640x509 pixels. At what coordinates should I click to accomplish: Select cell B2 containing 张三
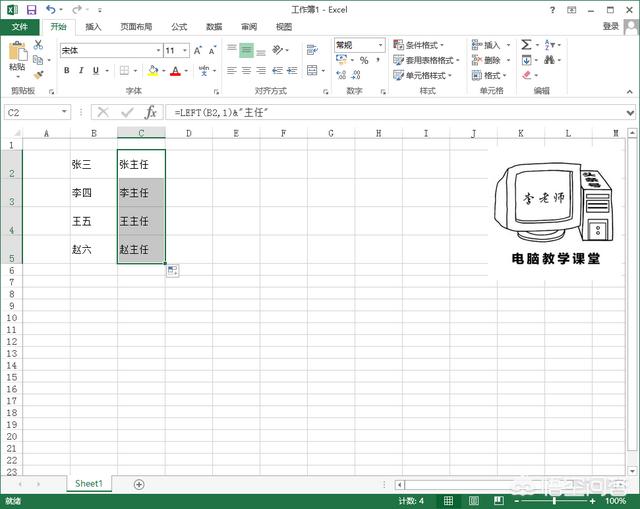(93, 164)
